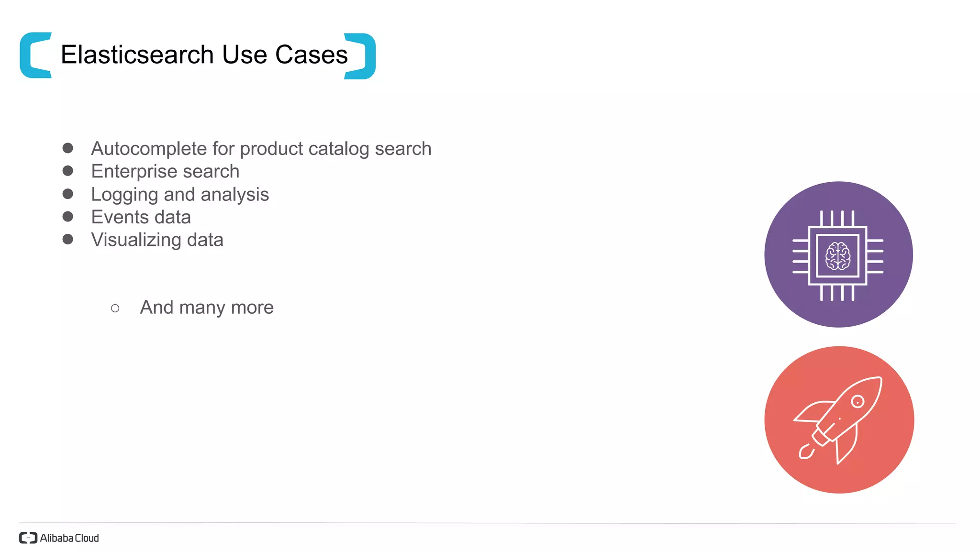This screenshot has width=980, height=551.
Task: Click the red rocket launch icon
Action: point(839,420)
